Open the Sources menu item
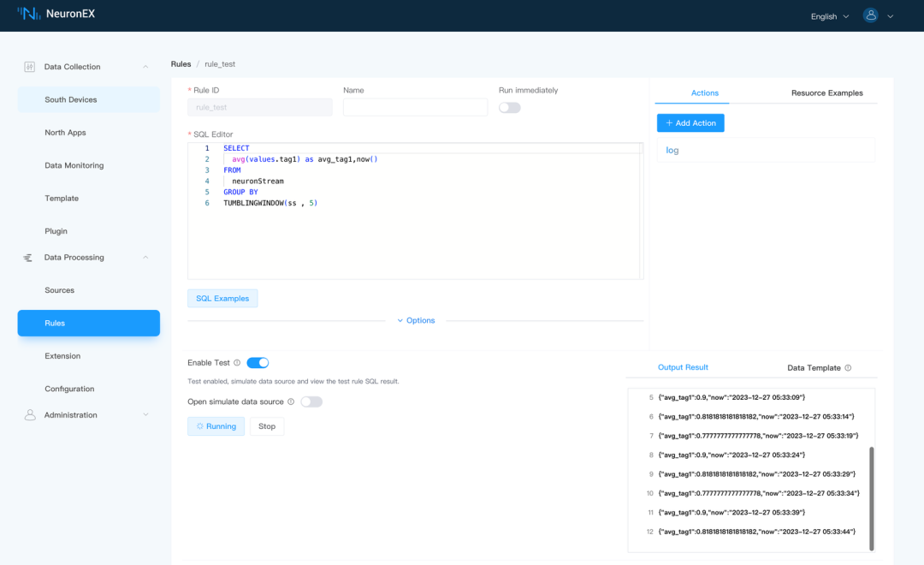This screenshot has width=924, height=565. pyautogui.click(x=88, y=290)
